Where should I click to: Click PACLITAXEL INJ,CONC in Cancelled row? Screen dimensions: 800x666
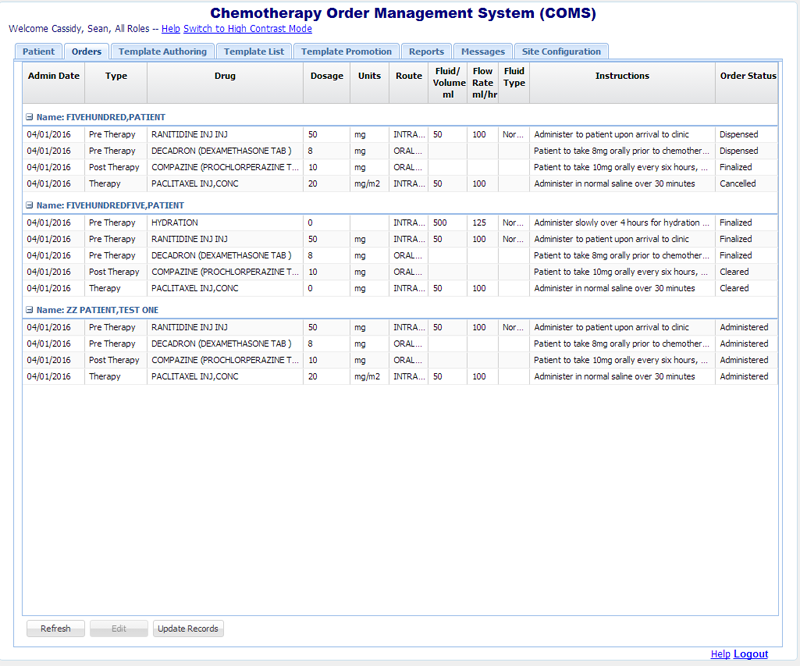coord(225,184)
